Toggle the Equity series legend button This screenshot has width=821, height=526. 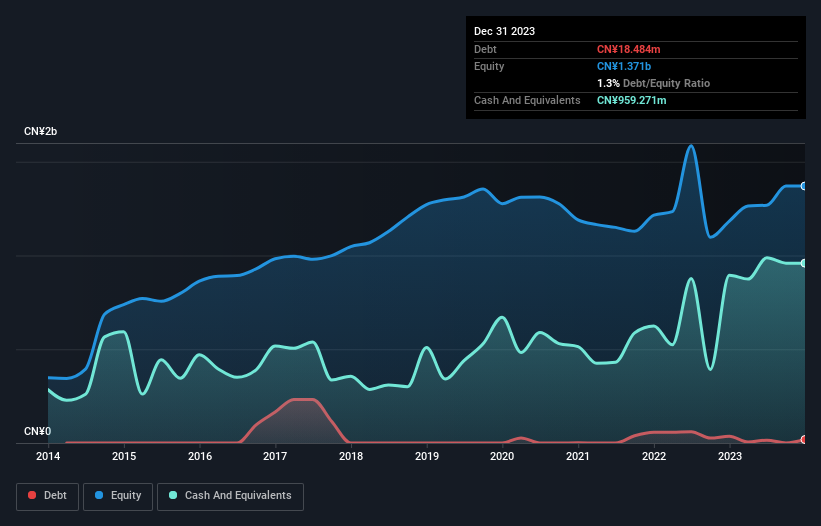point(118,496)
